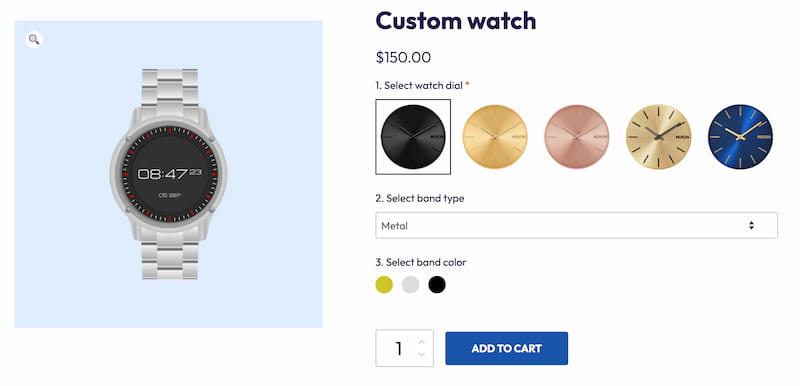Select the light grey band color swatch
Viewport: 800px width, 386px height.
click(x=410, y=285)
